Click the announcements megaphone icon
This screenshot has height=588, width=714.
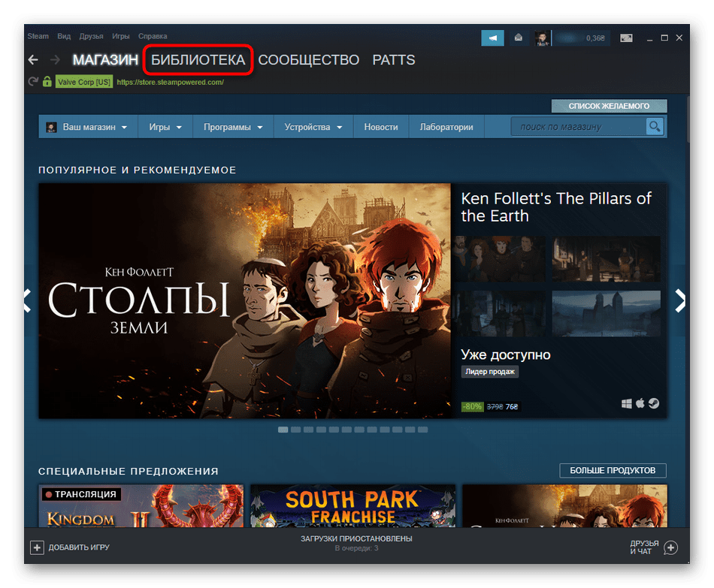point(493,38)
